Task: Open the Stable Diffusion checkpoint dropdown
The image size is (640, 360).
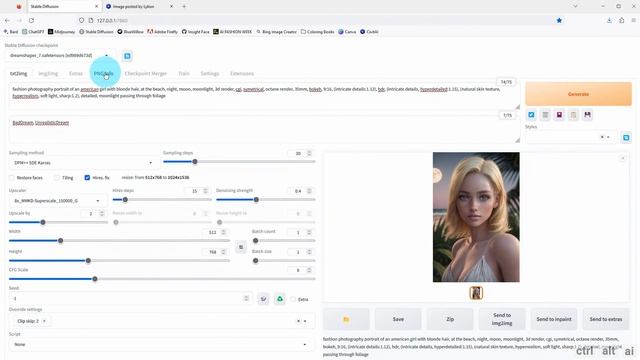Action: 60,56
